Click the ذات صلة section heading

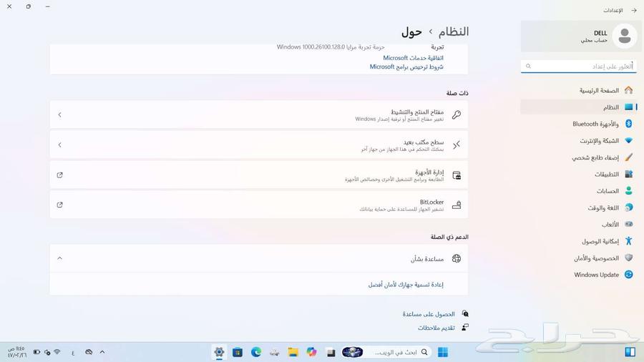457,93
